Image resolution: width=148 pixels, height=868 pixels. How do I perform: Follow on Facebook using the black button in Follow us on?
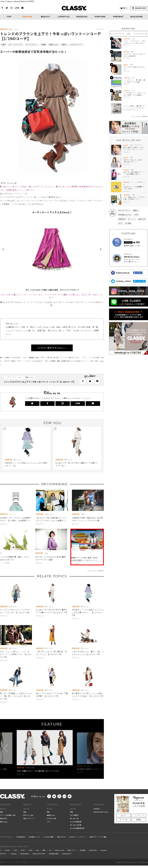[47, 403]
